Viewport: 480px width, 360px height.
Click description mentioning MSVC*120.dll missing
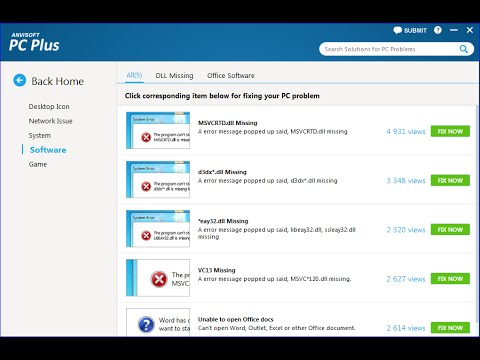tap(275, 279)
